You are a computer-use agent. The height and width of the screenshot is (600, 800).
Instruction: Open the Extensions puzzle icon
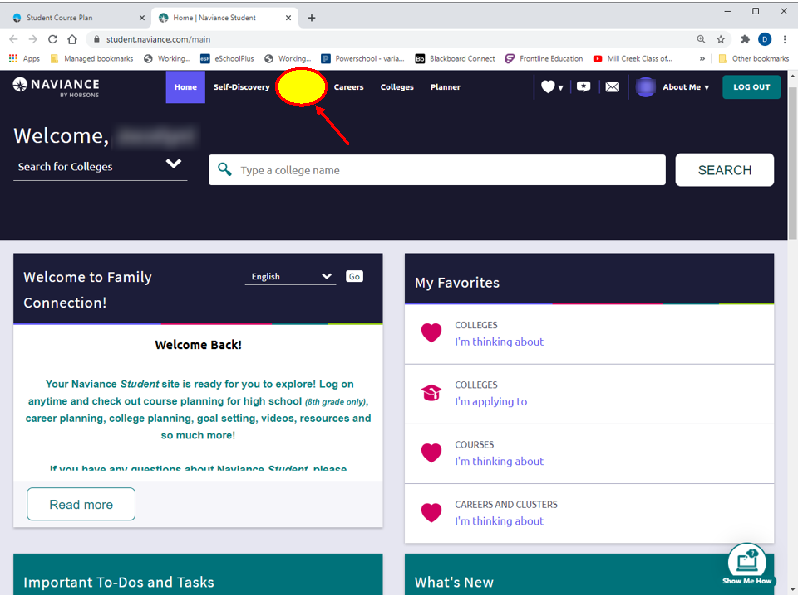click(745, 39)
